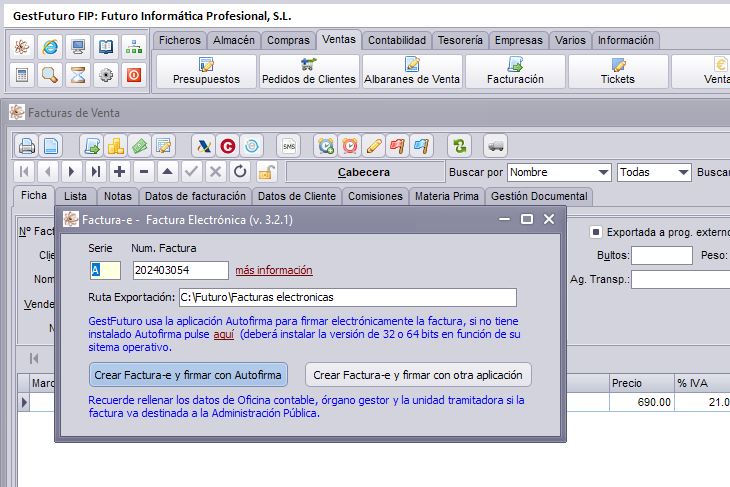Click the Cabecera button
Viewport: 730px width, 487px height.
(364, 172)
